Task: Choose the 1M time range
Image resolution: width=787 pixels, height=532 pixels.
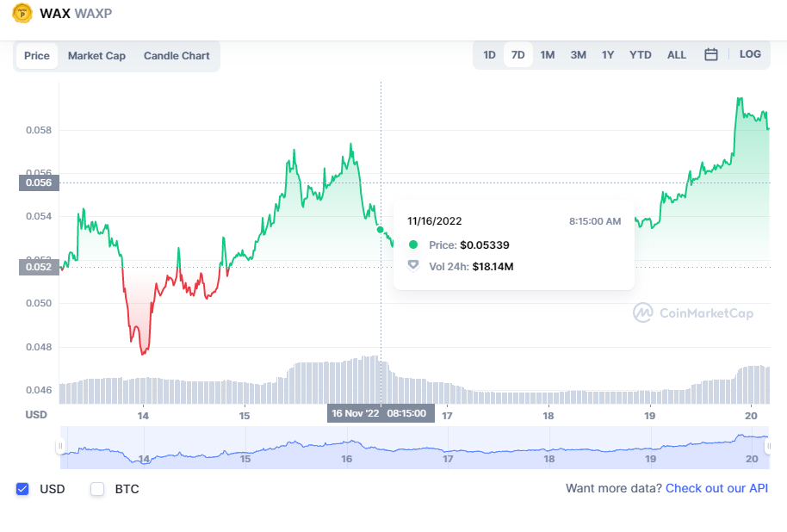Action: 548,55
